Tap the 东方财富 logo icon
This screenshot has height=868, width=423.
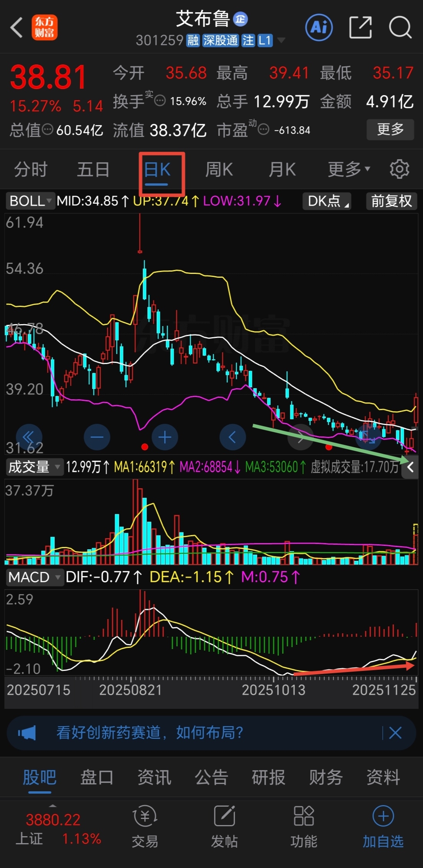pyautogui.click(x=44, y=28)
